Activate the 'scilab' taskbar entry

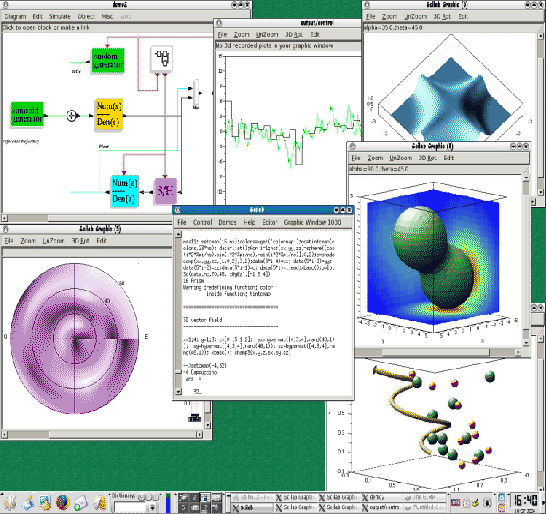(253, 508)
